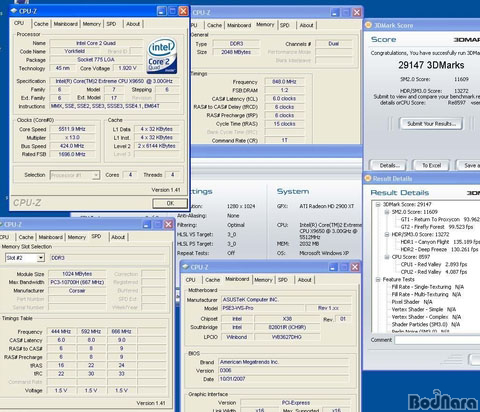
Task: Click Chipset X38 field
Action: pyautogui.click(x=287, y=319)
